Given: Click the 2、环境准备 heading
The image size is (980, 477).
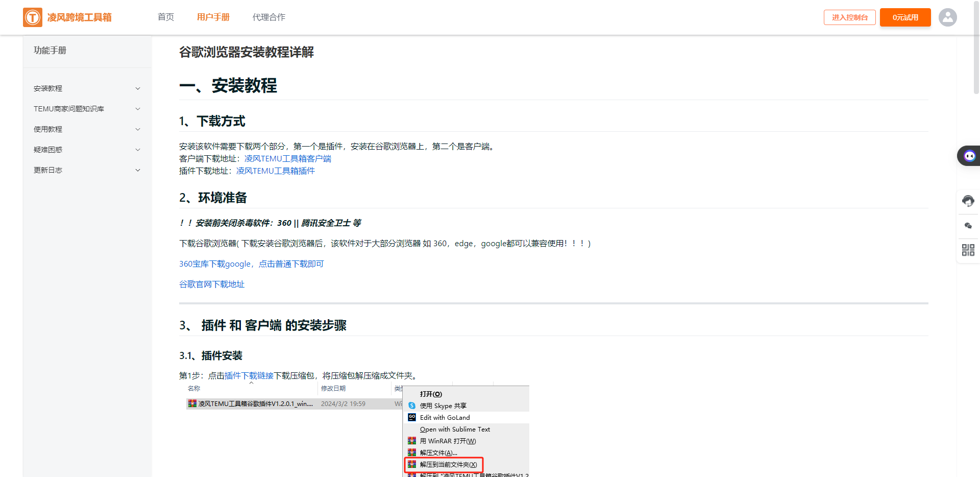Looking at the screenshot, I should point(213,198).
